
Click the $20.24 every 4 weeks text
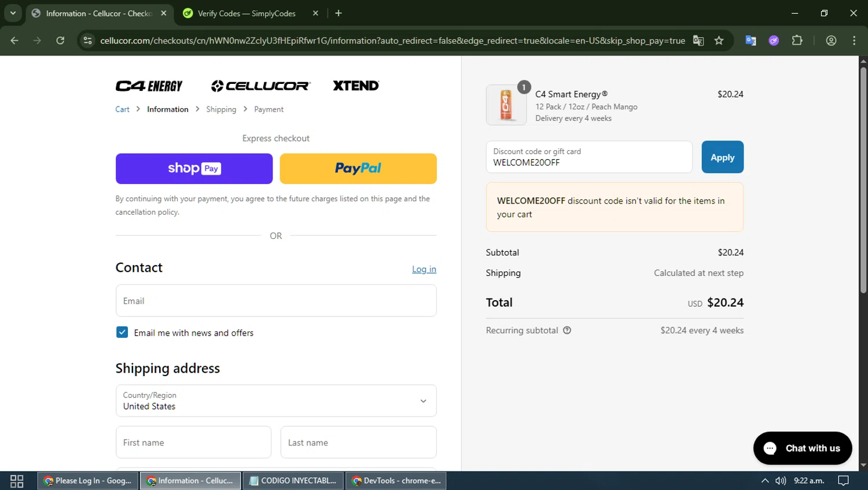[x=702, y=330]
